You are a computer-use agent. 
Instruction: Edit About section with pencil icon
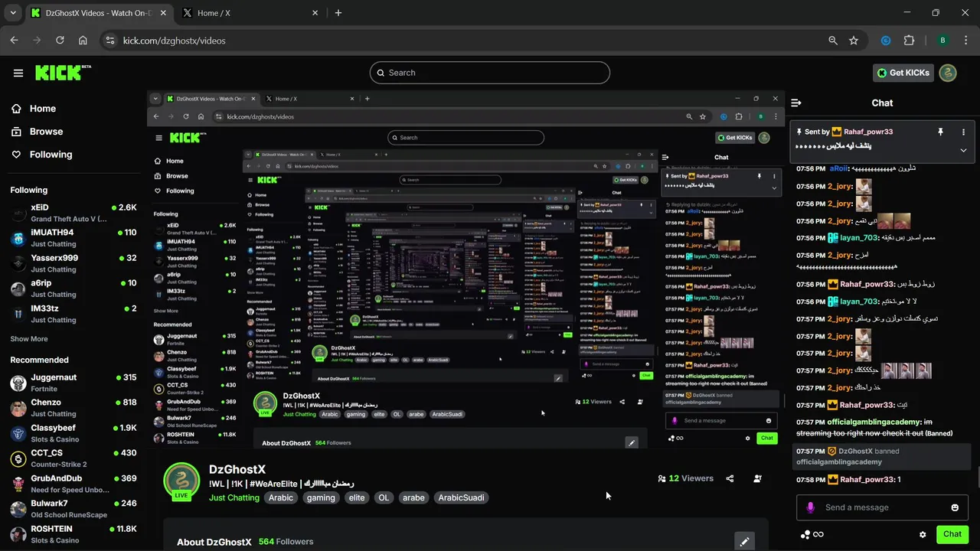click(744, 542)
